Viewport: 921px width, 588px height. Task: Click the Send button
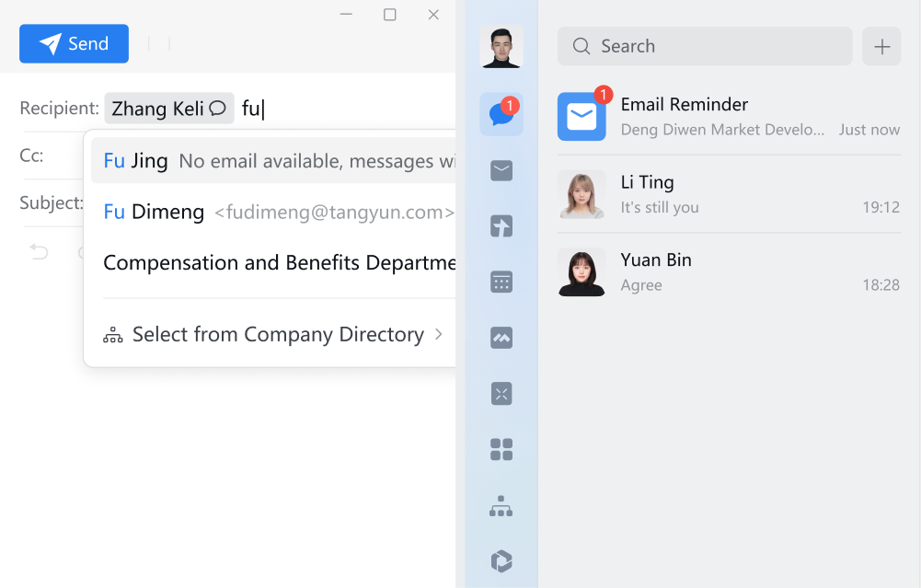pyautogui.click(x=74, y=43)
